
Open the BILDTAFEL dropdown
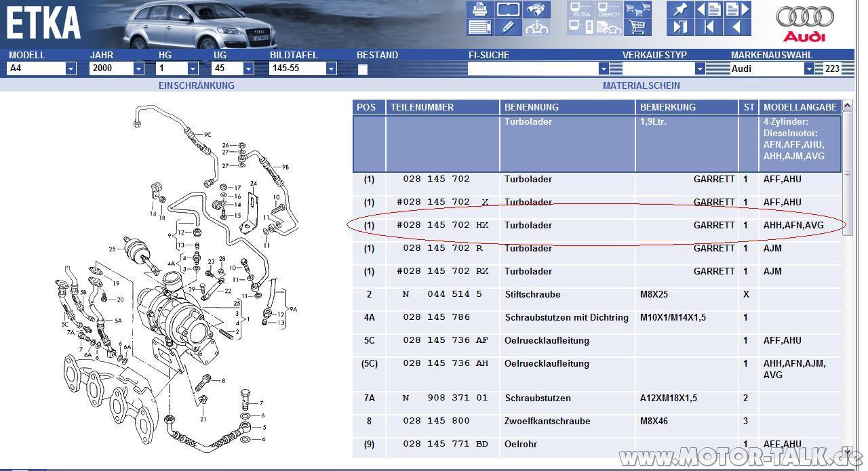[x=331, y=68]
